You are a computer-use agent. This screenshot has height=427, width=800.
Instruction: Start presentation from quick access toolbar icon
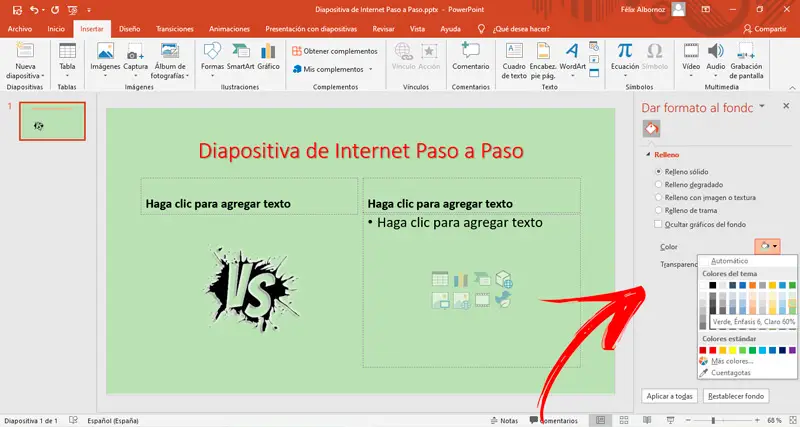coord(72,10)
